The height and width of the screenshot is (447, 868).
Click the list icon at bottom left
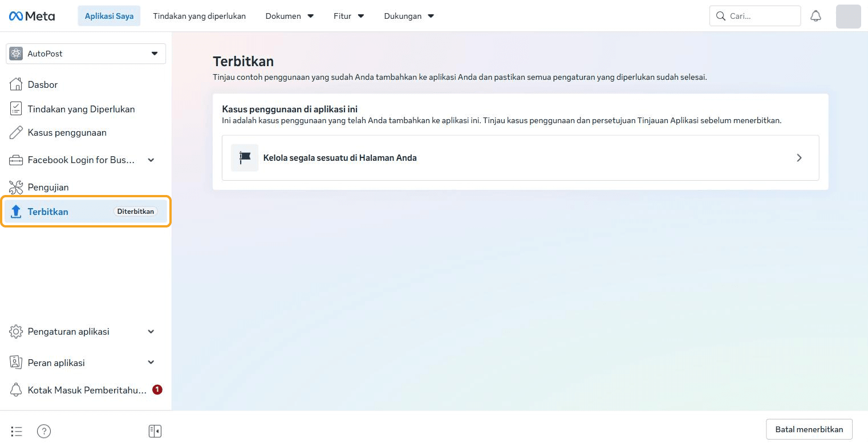click(x=17, y=432)
